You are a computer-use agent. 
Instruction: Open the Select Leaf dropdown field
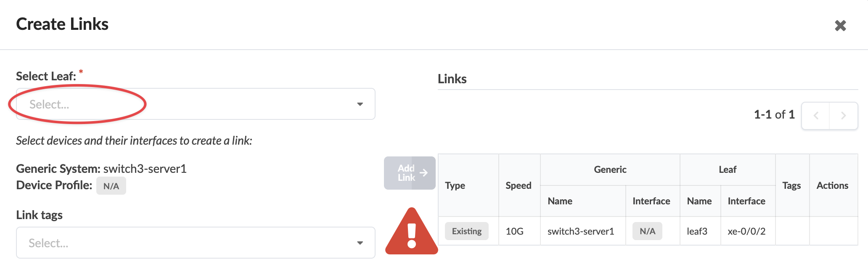click(x=189, y=104)
